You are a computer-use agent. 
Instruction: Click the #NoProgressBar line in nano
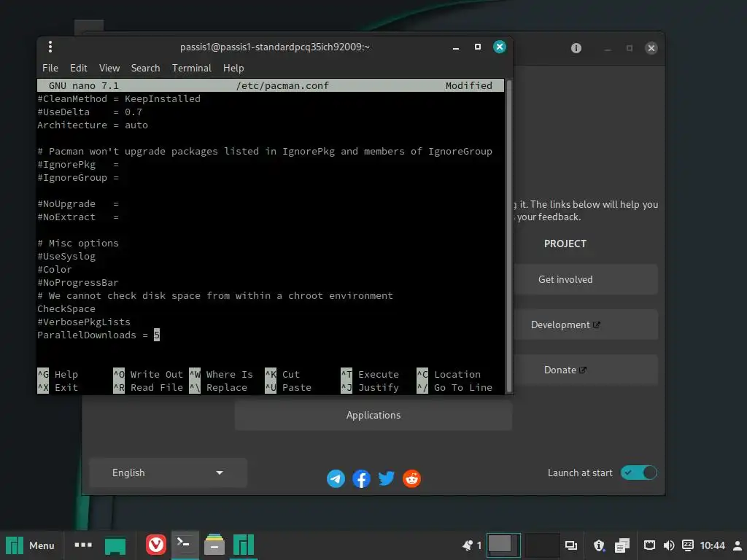pyautogui.click(x=78, y=283)
